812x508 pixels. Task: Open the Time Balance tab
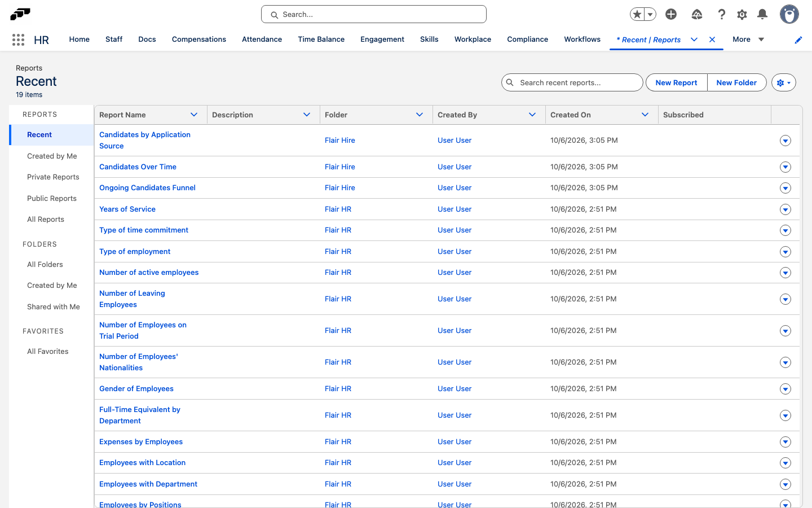(321, 40)
